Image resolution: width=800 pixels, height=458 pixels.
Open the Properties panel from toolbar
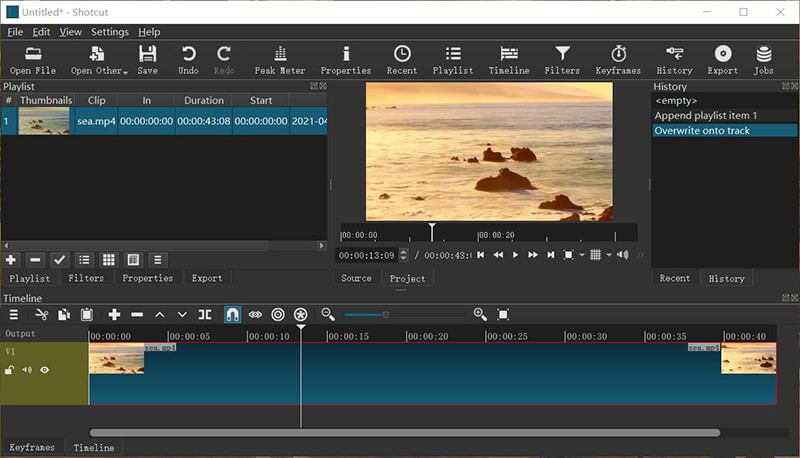tap(346, 60)
